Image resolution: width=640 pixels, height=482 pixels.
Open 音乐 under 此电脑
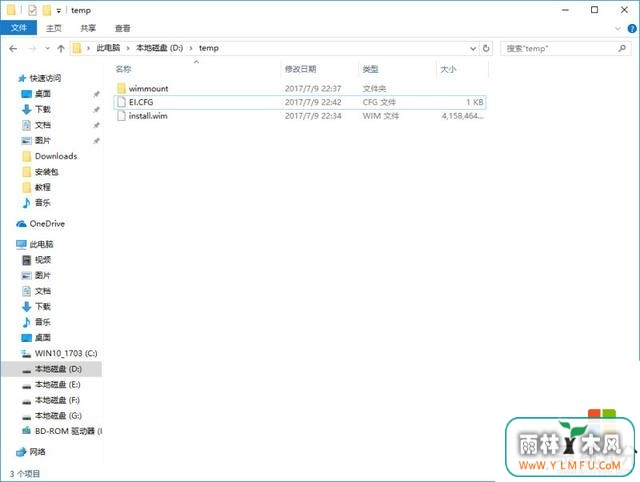click(x=42, y=322)
